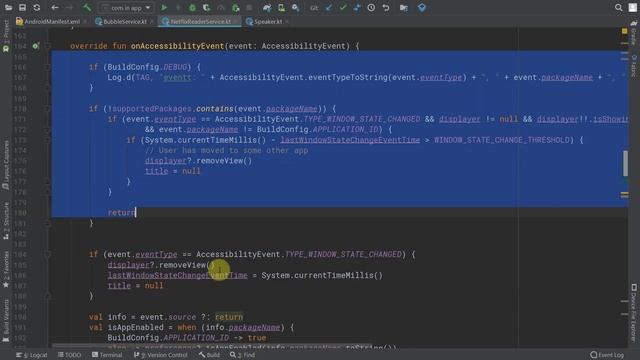
Task: Open Project Structure folder icon
Action: pyautogui.click(x=404, y=8)
